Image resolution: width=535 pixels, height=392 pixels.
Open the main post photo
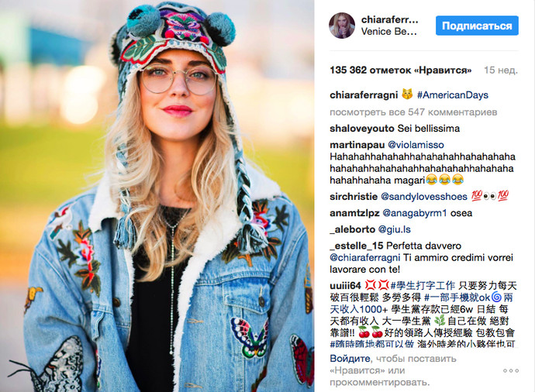[x=157, y=196]
